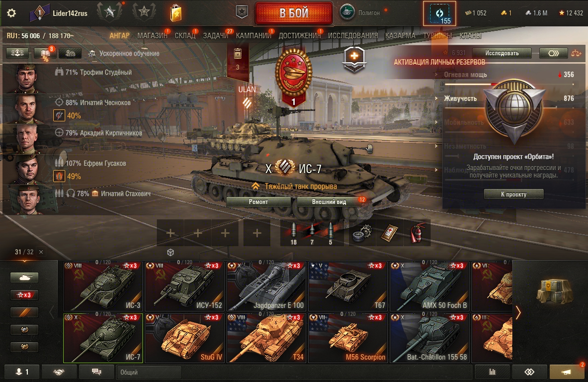Open the ИССЛЕДОВАНИЯ tab
Viewport: 588px width, 382px height.
(x=353, y=36)
